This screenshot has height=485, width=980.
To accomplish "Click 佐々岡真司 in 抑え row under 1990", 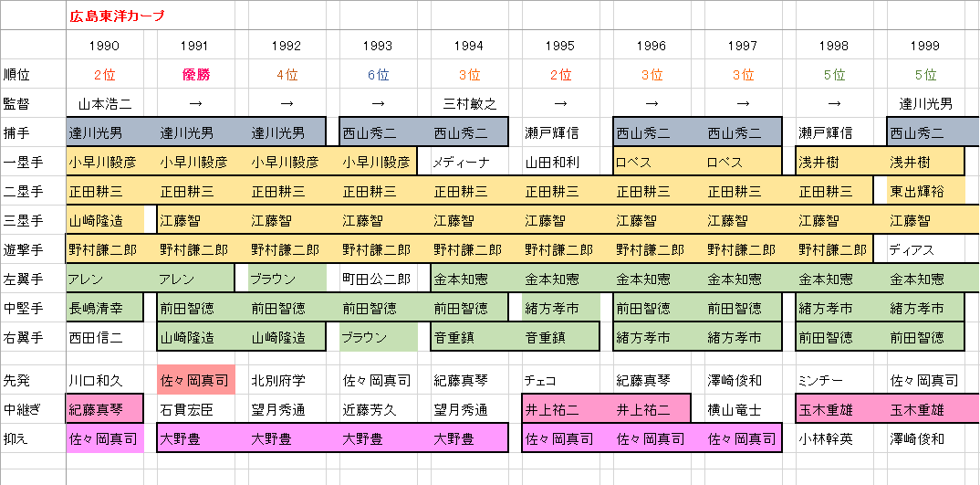I will coord(104,438).
